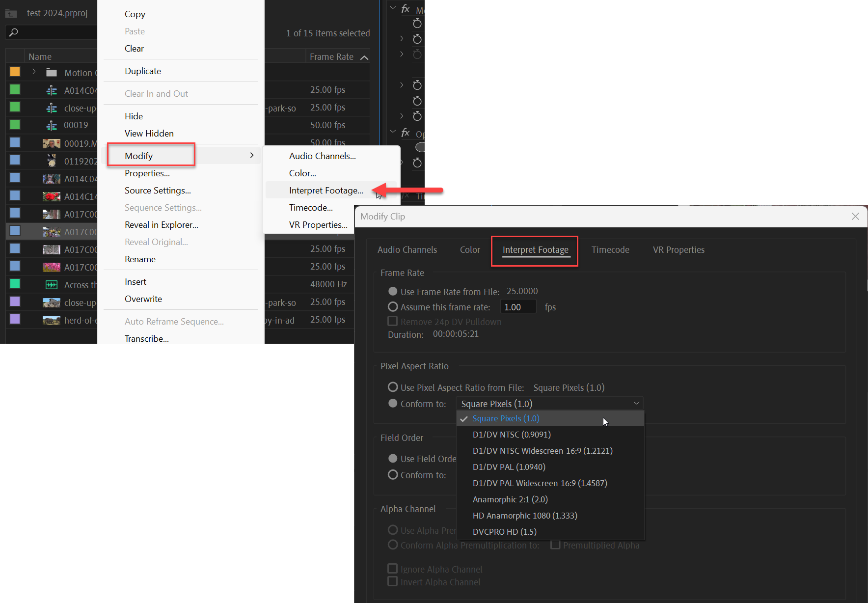Click the sequence icon next to the close-up clip
The width and height of the screenshot is (868, 603).
click(52, 107)
